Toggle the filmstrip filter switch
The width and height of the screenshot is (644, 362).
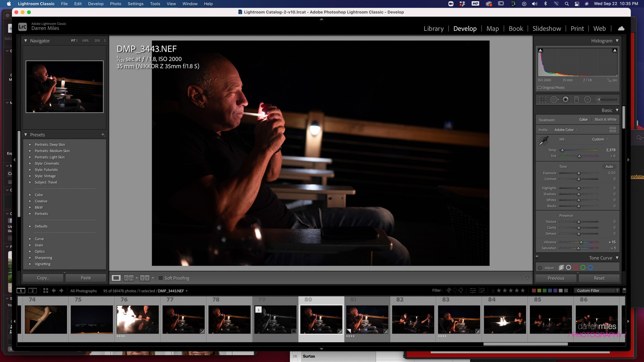(x=624, y=290)
